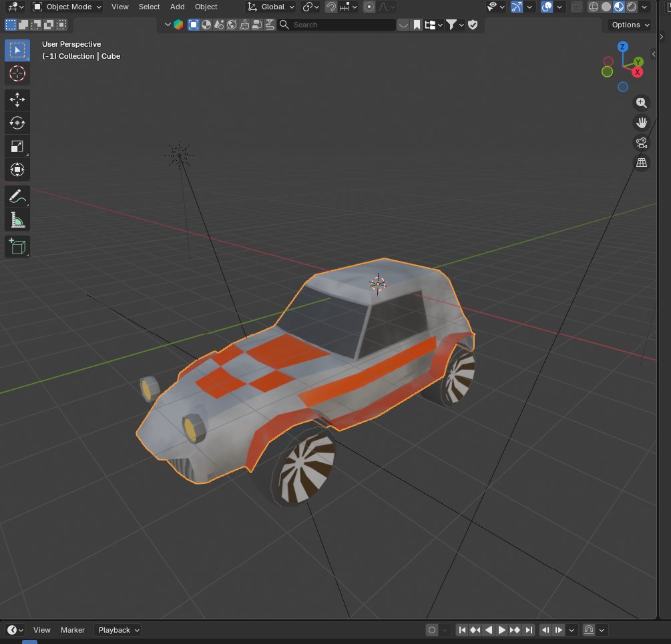Viewport: 671px width, 644px height.
Task: Click the bookmark icon beside search field
Action: [417, 25]
